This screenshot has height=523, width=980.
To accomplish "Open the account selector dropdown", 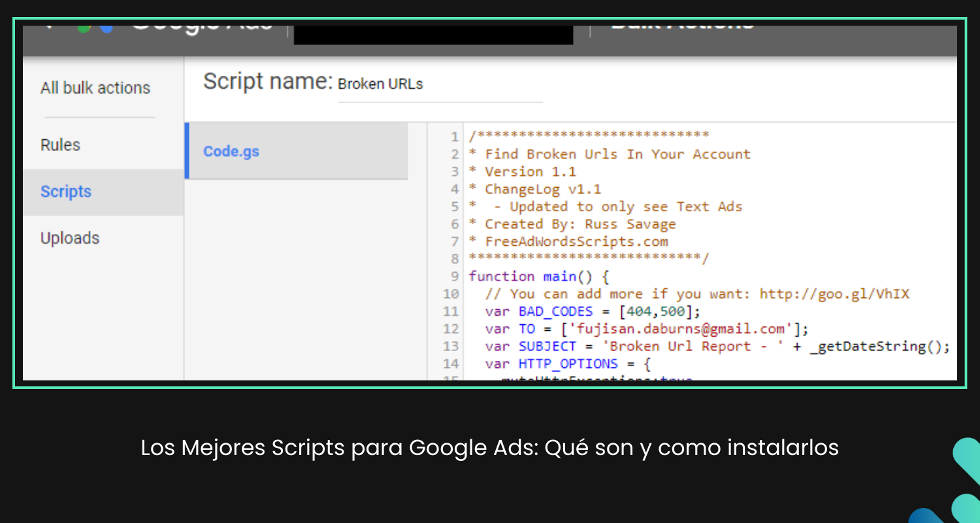I will (x=433, y=34).
